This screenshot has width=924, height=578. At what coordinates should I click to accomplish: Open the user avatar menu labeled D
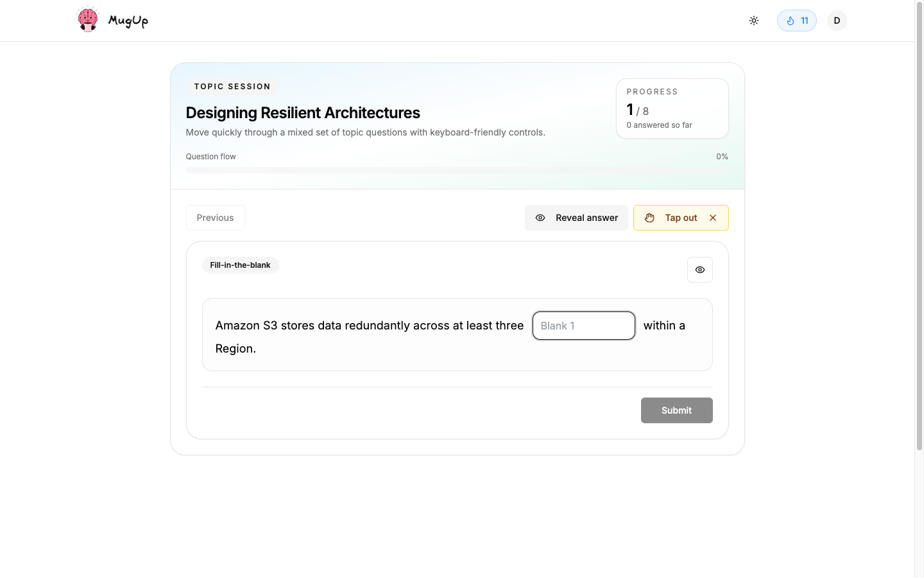pyautogui.click(x=837, y=21)
